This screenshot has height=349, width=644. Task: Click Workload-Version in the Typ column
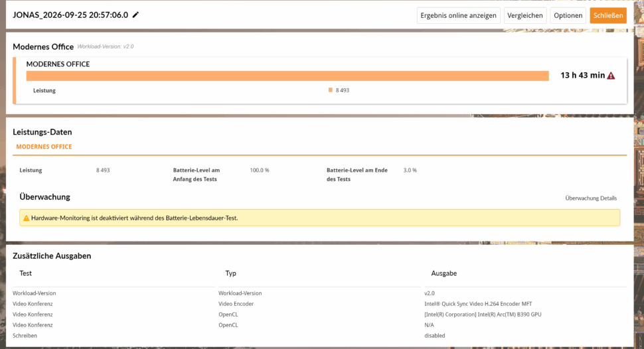240,293
